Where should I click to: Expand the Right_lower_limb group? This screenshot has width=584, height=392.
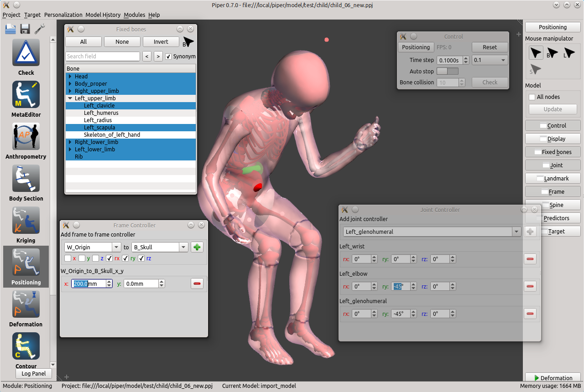[x=70, y=142]
